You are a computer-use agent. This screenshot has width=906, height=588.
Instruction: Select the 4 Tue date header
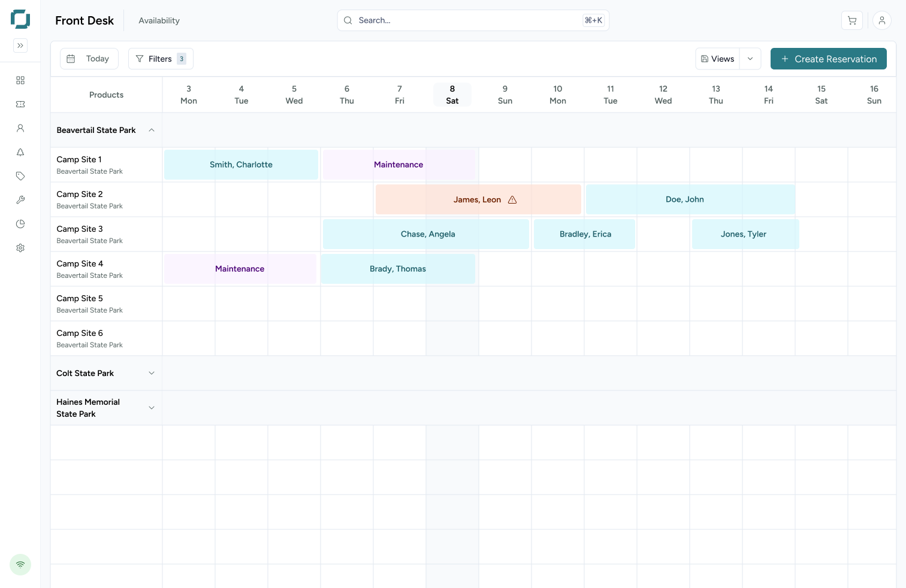[x=241, y=95]
